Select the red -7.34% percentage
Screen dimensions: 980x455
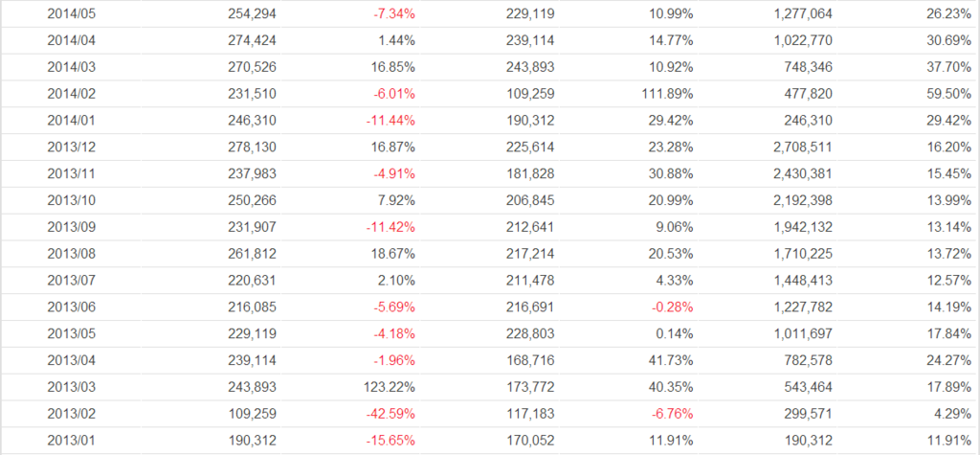[x=393, y=14]
